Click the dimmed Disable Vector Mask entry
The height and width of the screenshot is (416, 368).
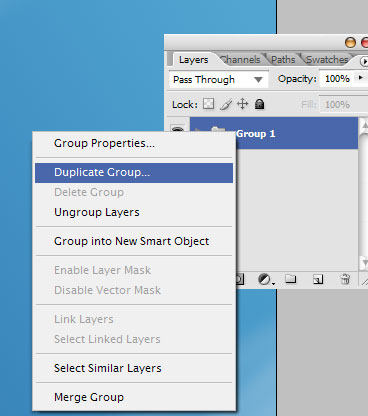point(134,290)
